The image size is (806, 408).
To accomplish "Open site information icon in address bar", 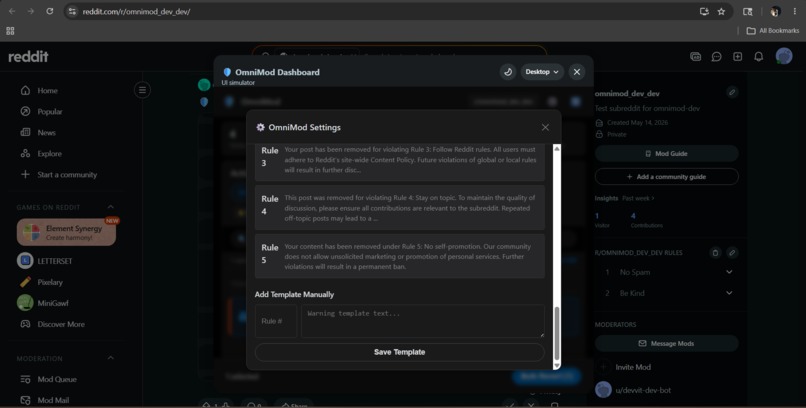I will (x=72, y=11).
